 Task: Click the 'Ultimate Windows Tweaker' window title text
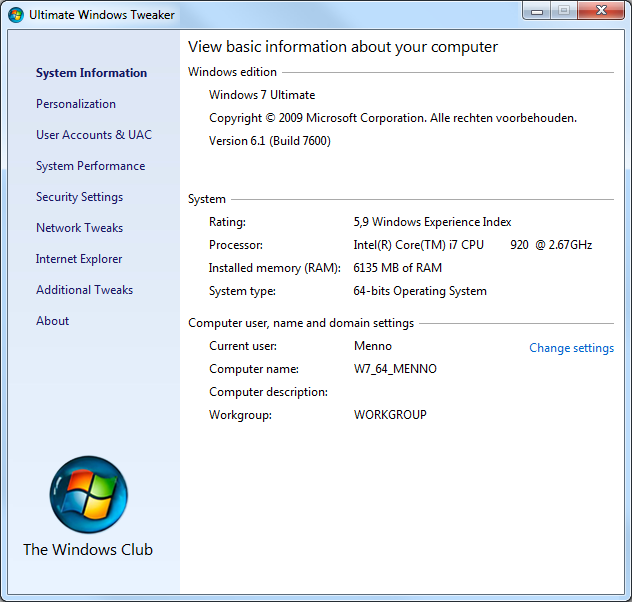pyautogui.click(x=102, y=15)
